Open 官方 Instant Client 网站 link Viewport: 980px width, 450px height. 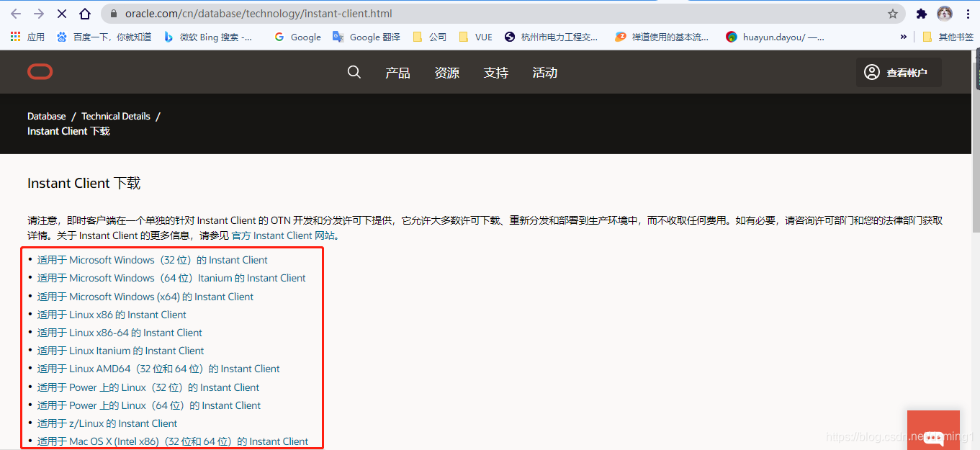click(284, 235)
